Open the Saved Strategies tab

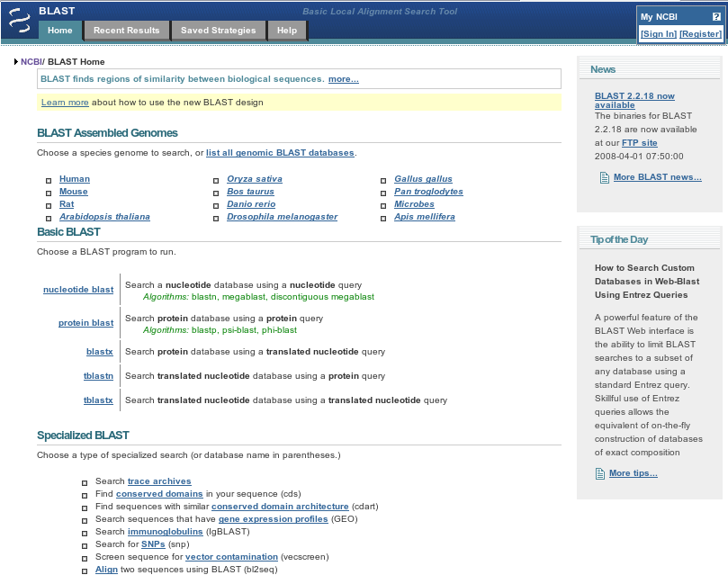click(218, 31)
